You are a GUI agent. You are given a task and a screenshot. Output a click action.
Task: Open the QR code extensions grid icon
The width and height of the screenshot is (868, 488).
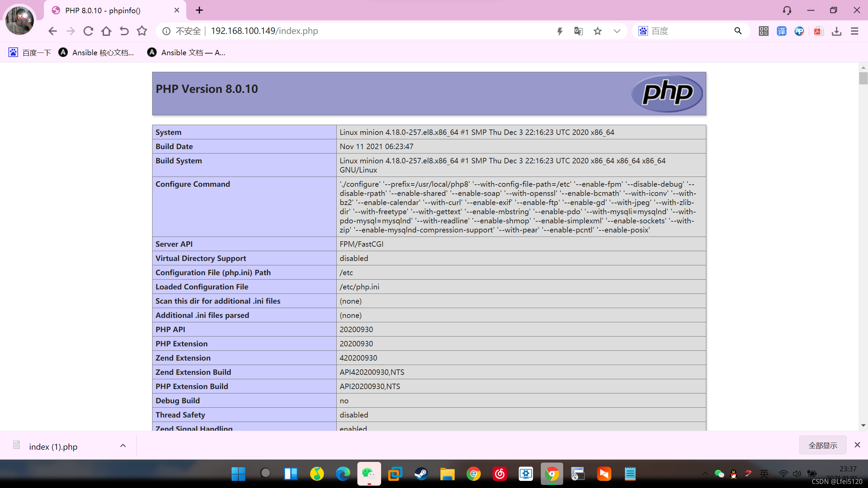764,31
